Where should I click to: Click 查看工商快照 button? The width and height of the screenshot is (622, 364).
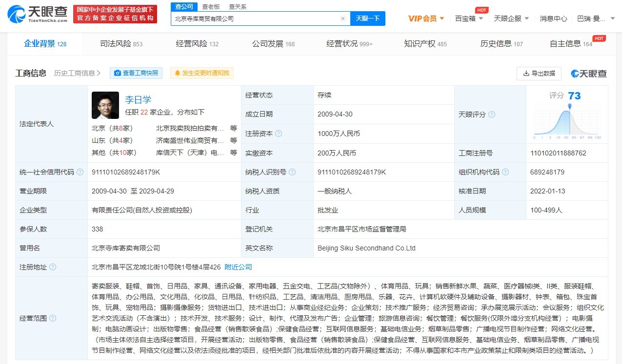136,73
